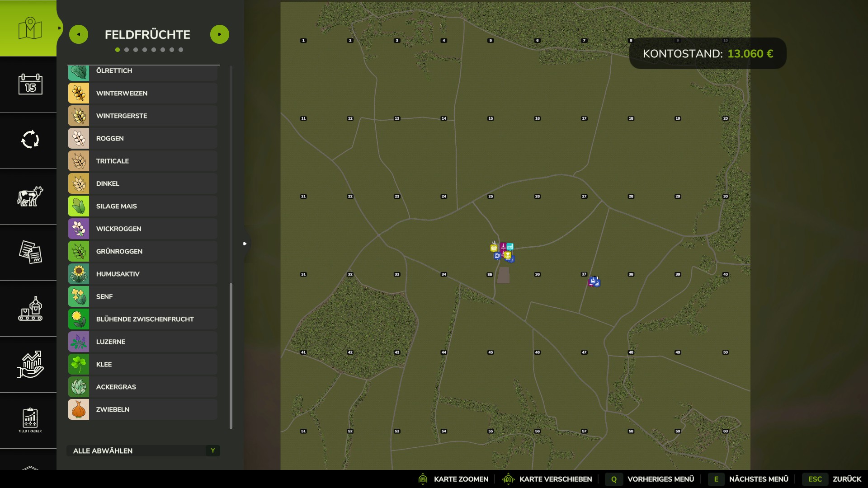Open the calendar page in sidebar

pyautogui.click(x=30, y=84)
